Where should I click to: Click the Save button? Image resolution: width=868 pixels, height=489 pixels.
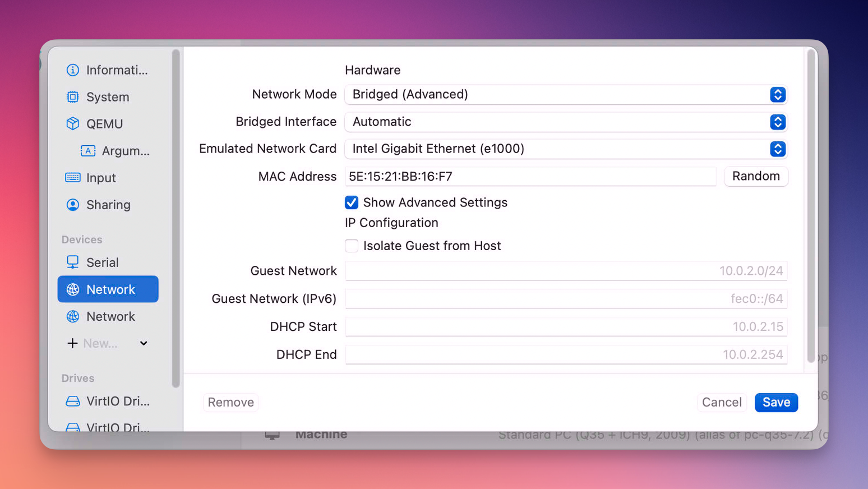point(776,402)
